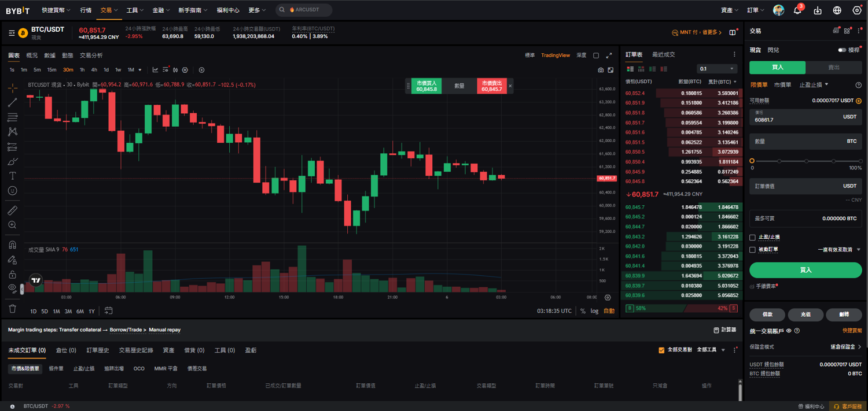
Task: Open the order book more options dots
Action: point(734,54)
